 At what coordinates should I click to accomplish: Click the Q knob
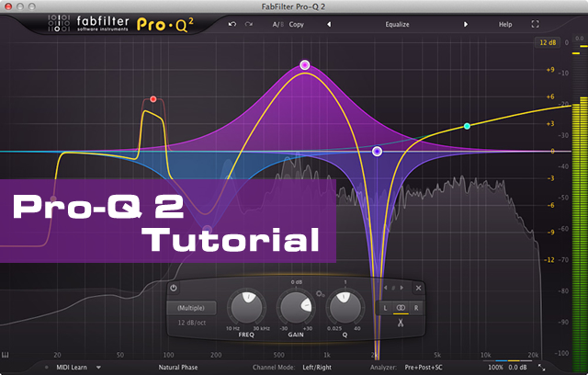pyautogui.click(x=345, y=308)
